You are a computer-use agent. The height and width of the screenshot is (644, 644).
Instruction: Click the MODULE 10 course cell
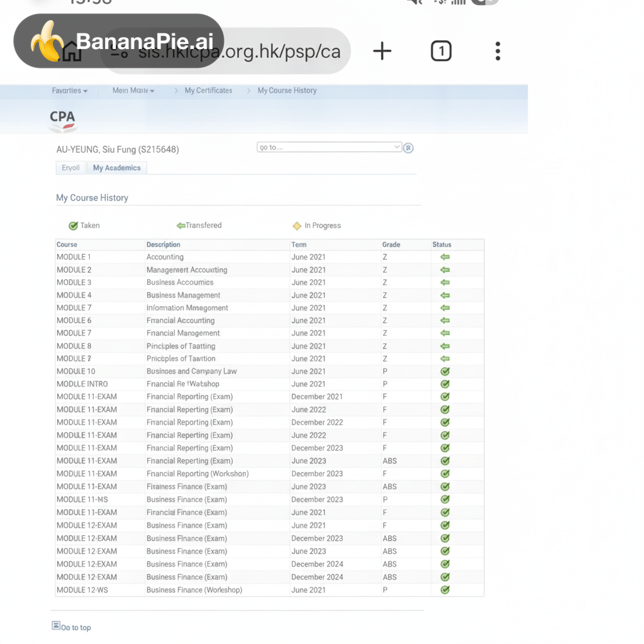[x=76, y=371]
